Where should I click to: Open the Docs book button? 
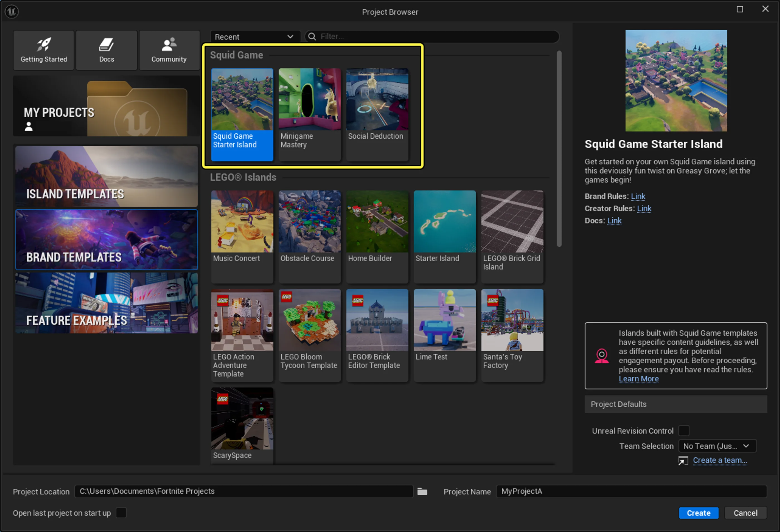[x=106, y=50]
